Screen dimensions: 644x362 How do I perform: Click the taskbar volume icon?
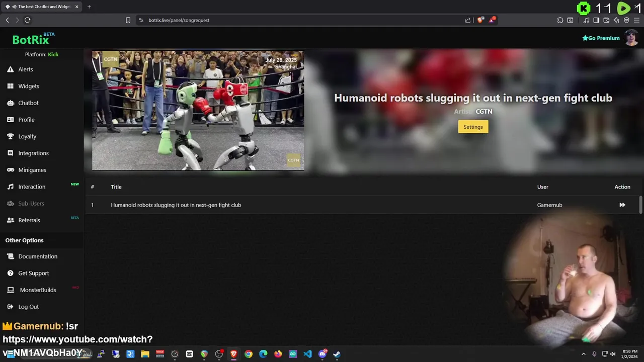point(613,354)
